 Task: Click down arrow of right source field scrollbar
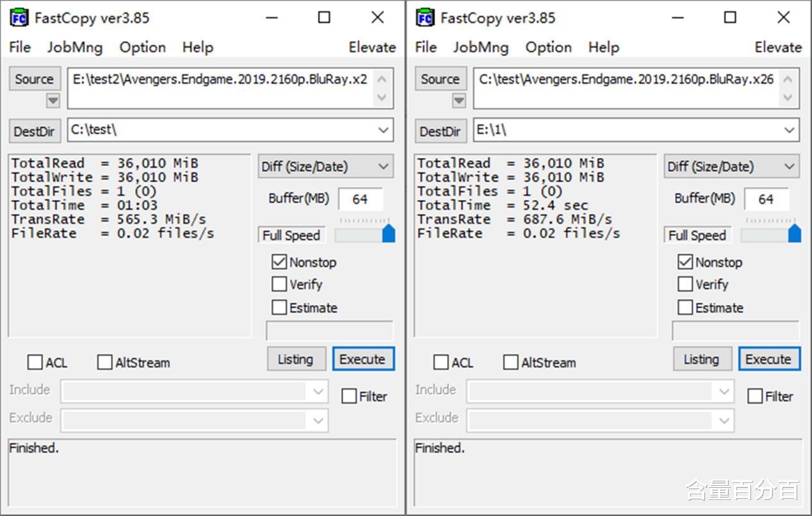tap(788, 97)
